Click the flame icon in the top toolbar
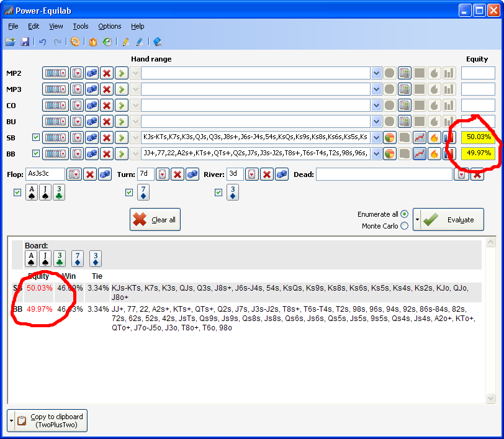The width and height of the screenshot is (504, 439). click(x=93, y=42)
